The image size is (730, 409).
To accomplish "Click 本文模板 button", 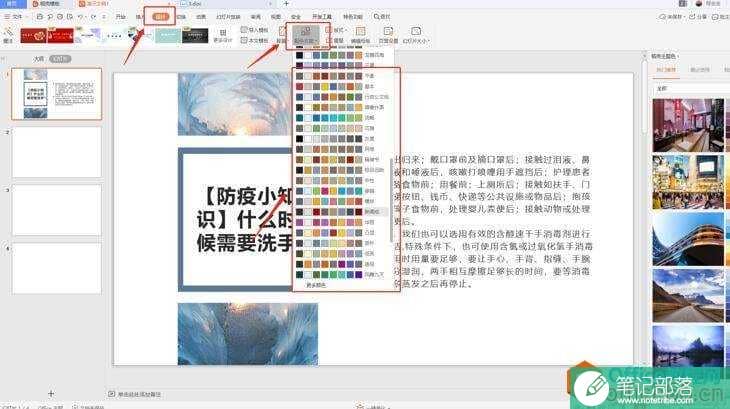I will point(254,40).
